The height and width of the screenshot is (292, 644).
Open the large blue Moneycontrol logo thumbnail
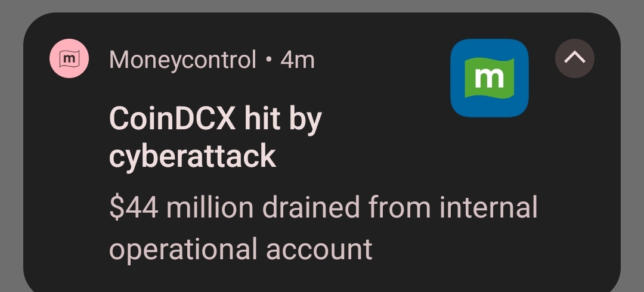489,77
